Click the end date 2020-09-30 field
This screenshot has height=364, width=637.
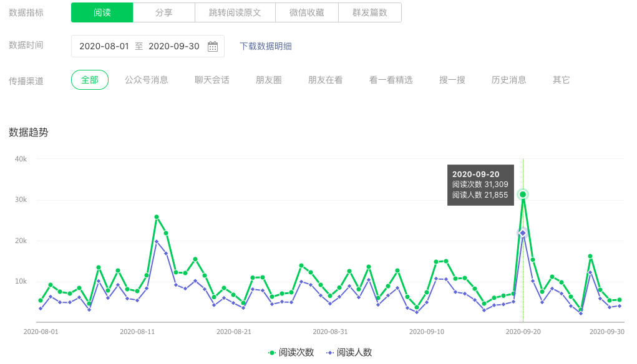(x=174, y=46)
